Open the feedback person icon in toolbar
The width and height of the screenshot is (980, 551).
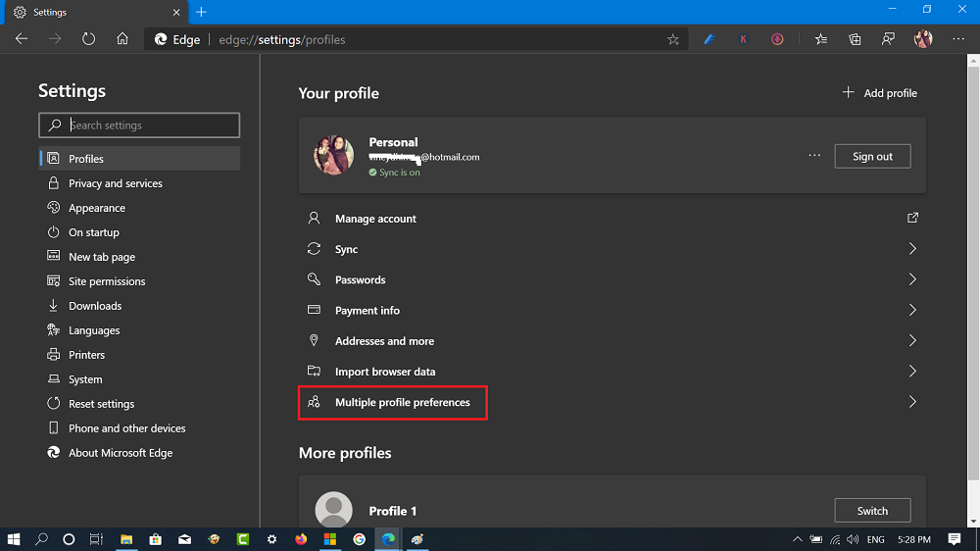pyautogui.click(x=888, y=39)
